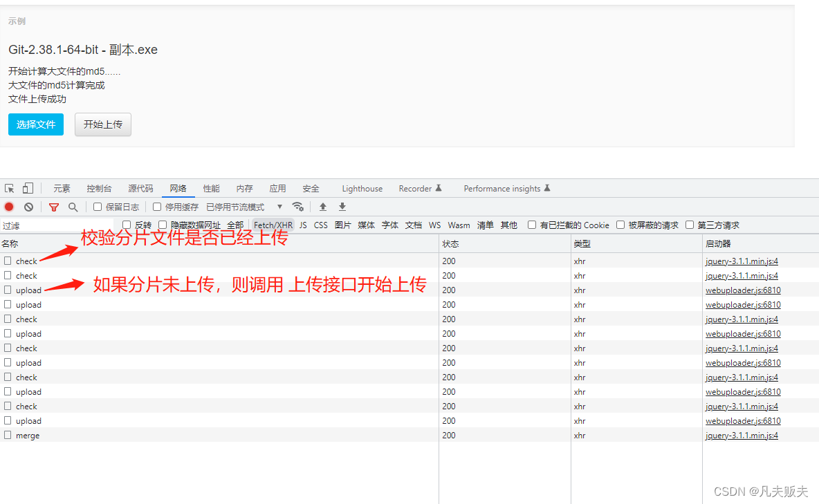
Task: Enable the 保留日志 checkbox
Action: (x=97, y=207)
